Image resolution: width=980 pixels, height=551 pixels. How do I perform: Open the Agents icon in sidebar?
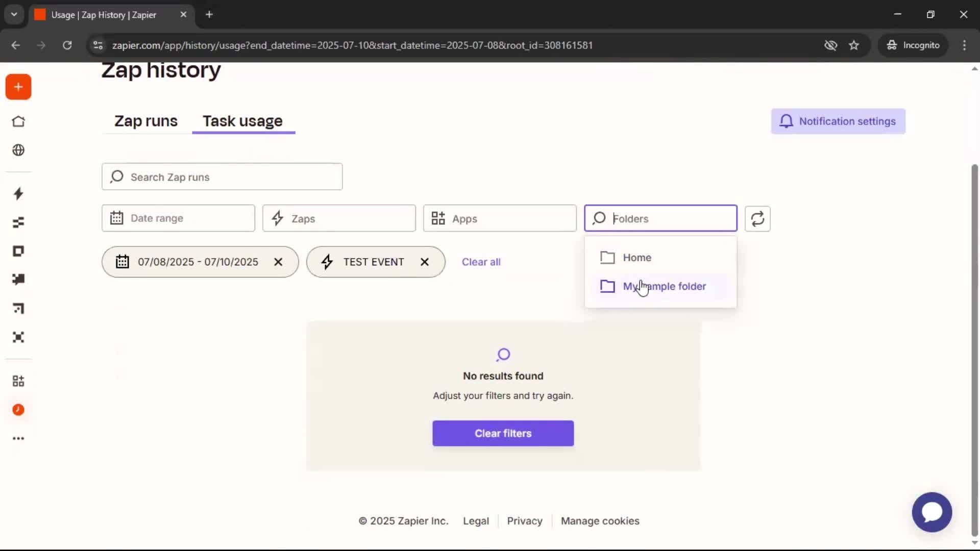point(18,337)
